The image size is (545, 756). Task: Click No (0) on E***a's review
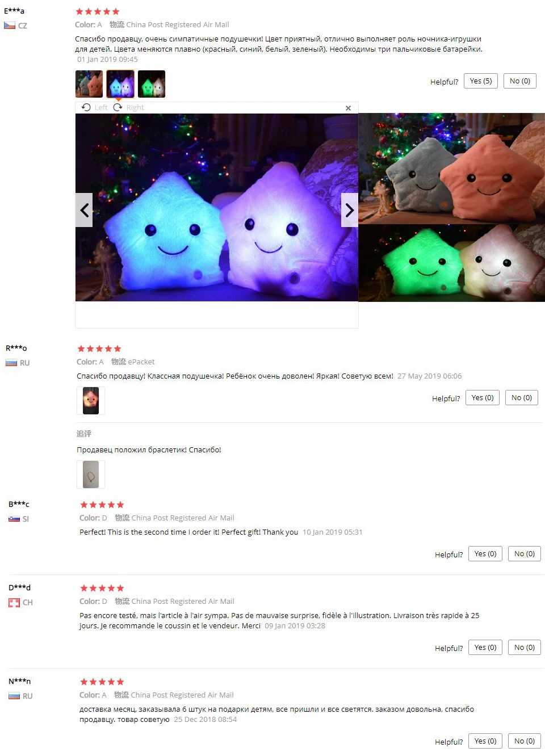[x=519, y=81]
